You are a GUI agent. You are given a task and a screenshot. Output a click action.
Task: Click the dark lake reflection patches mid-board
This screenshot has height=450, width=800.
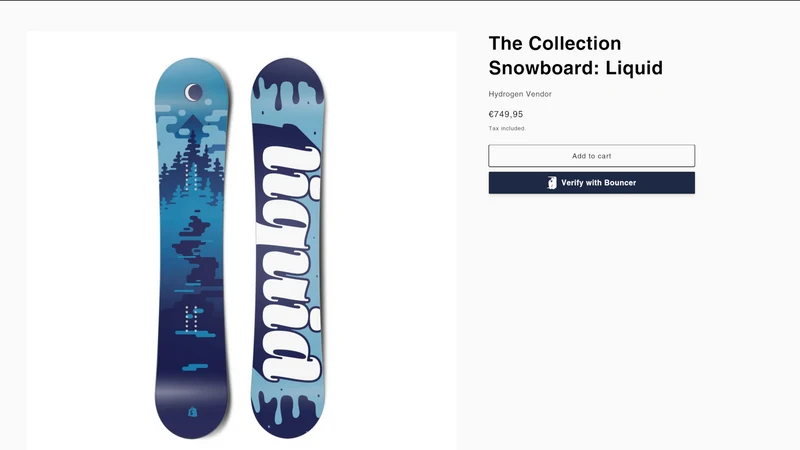tap(197, 250)
